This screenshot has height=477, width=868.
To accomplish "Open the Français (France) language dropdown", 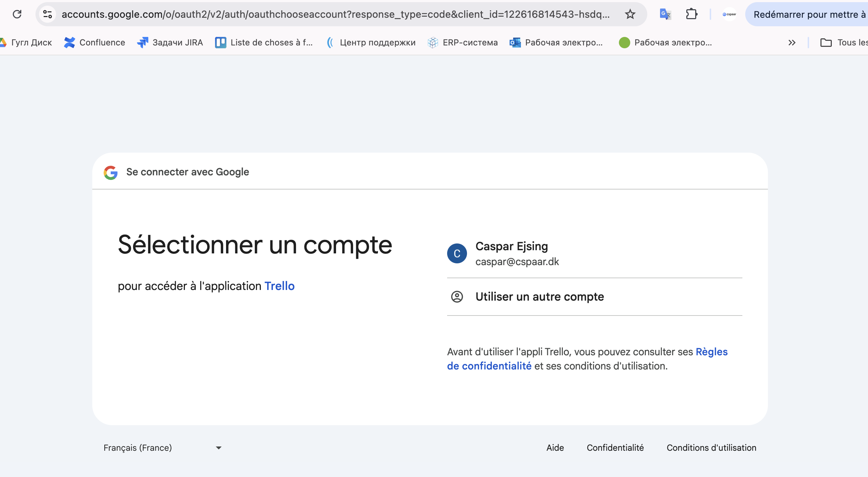I will (x=163, y=448).
